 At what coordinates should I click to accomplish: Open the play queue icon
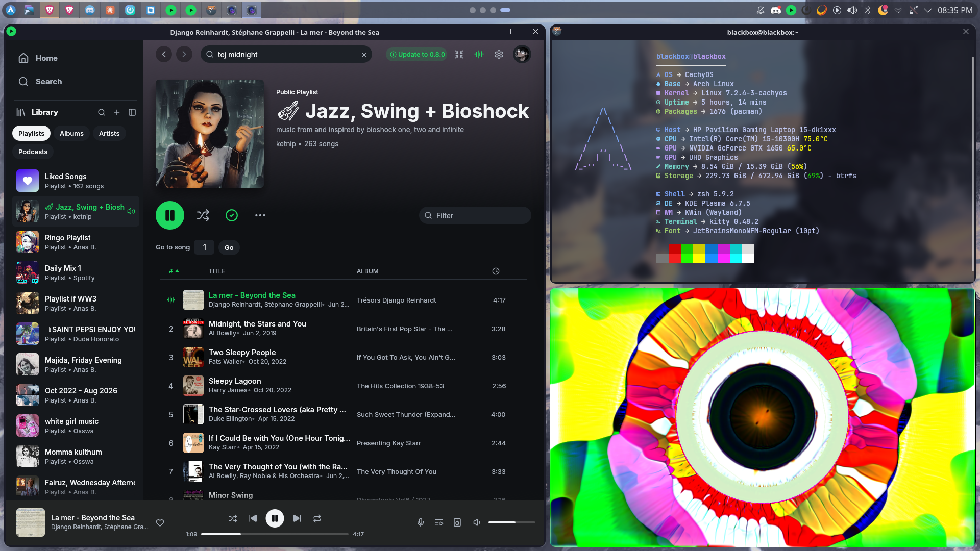[x=439, y=522]
